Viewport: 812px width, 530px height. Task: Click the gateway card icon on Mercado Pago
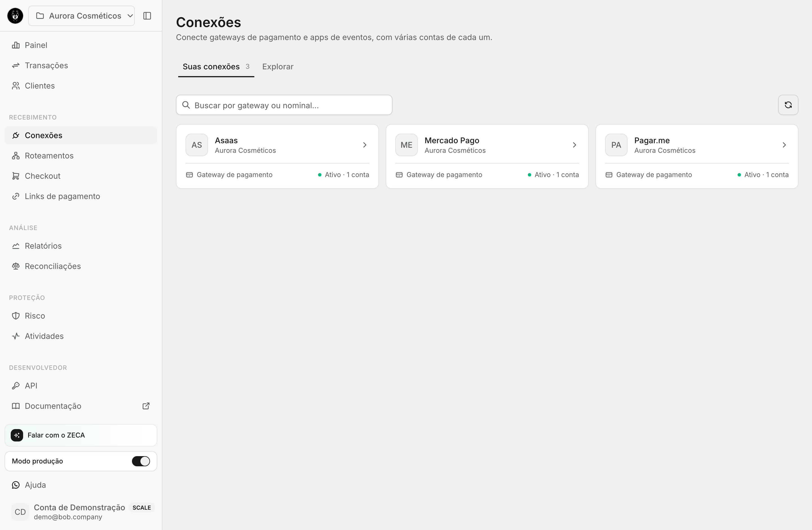pos(399,175)
